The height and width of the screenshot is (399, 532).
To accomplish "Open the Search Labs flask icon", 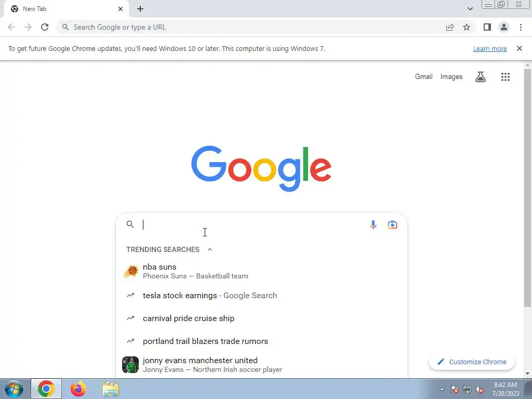I will click(481, 77).
